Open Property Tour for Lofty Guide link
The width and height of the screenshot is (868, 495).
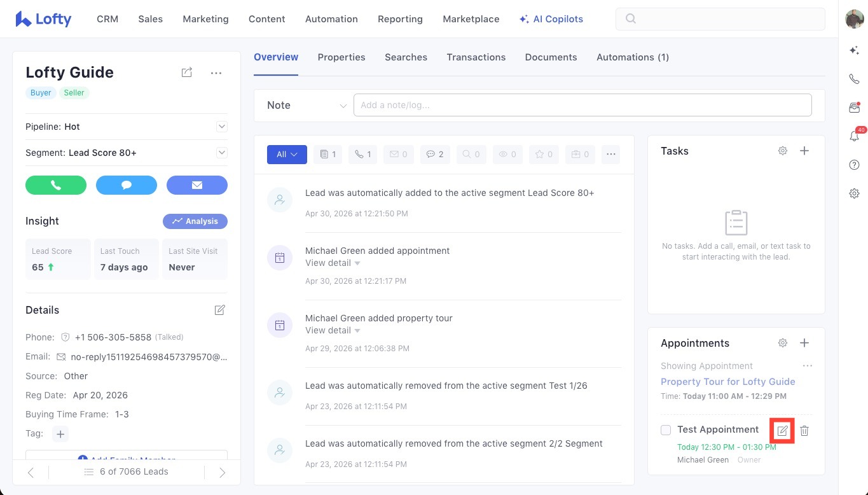tap(728, 382)
